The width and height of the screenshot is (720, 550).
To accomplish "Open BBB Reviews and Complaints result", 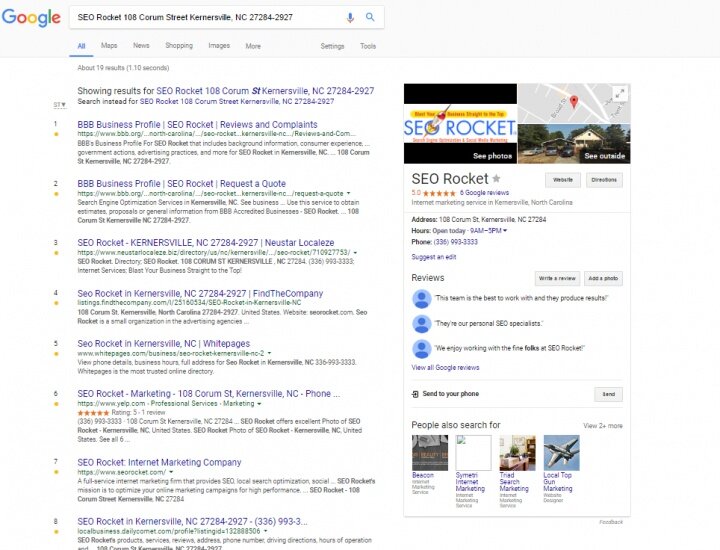I will click(x=197, y=125).
